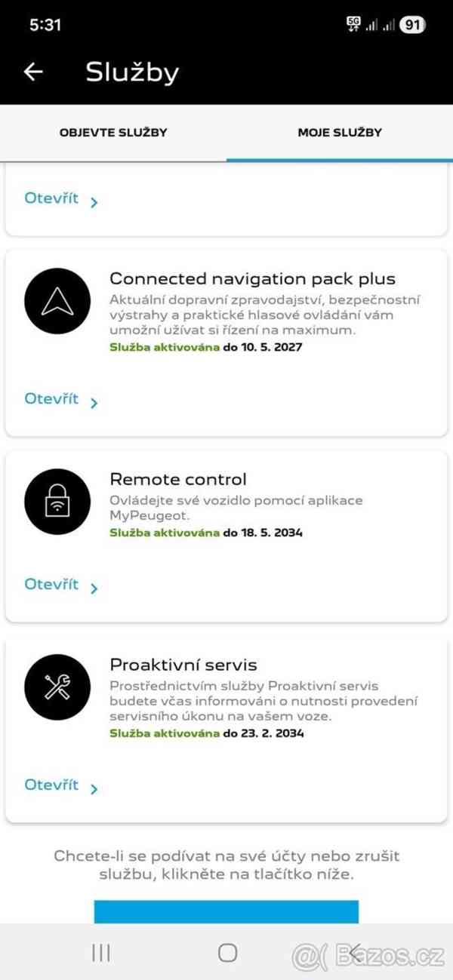Tap the chevron beside the topmost Otevřít
453x980 pixels.
pos(94,202)
